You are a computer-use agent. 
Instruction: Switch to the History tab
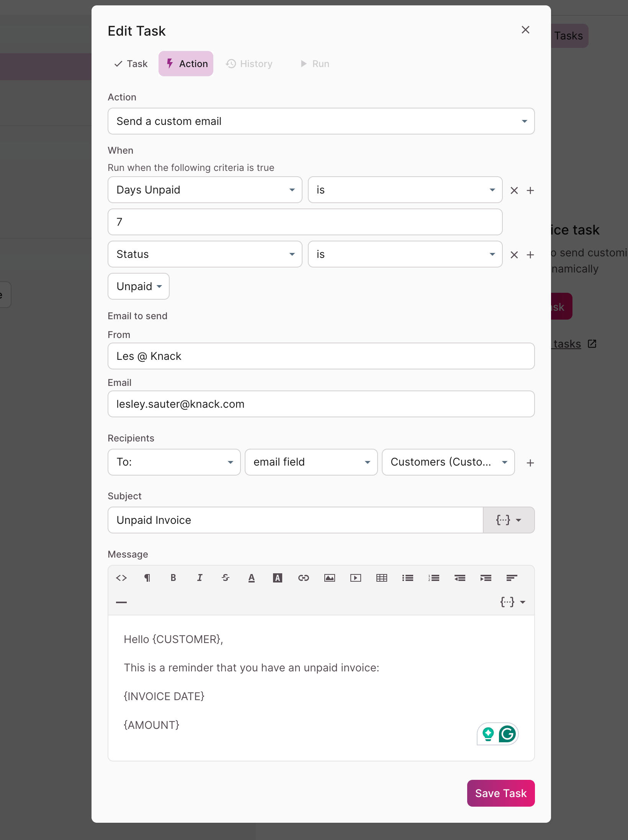pyautogui.click(x=249, y=64)
